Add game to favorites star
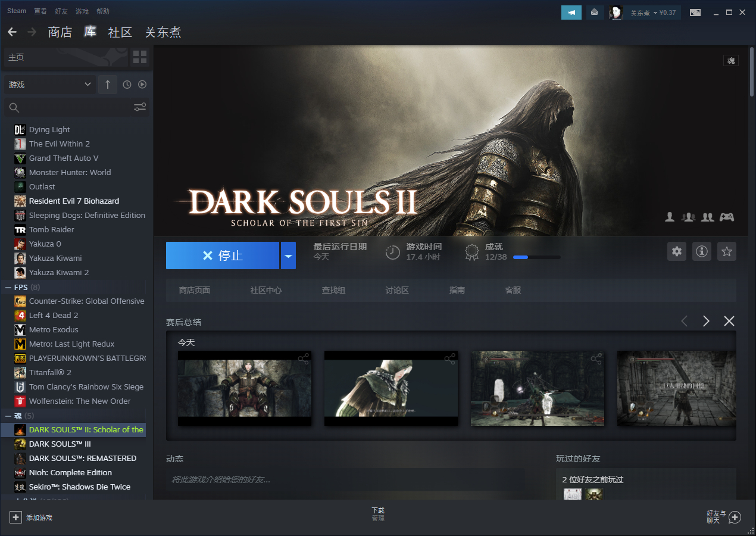This screenshot has width=756, height=536. tap(727, 251)
